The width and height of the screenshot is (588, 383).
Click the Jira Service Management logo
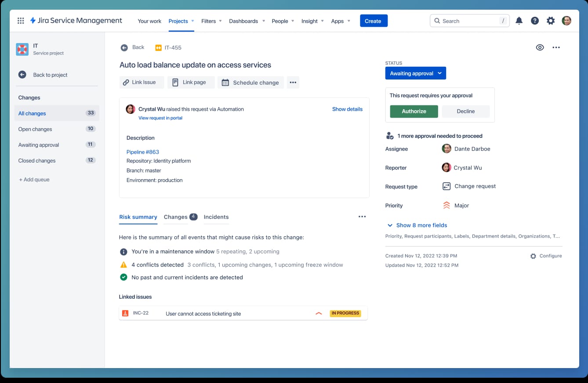(76, 21)
